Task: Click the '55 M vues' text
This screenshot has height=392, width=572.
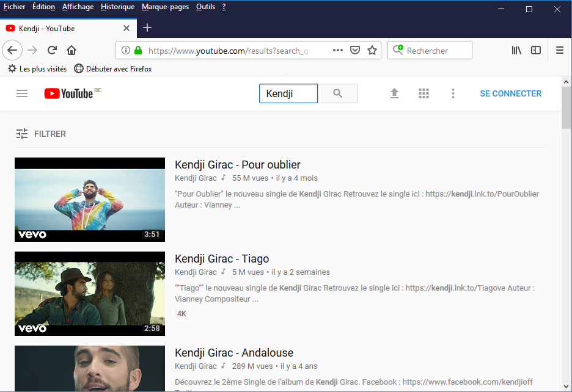Action: pyautogui.click(x=251, y=178)
